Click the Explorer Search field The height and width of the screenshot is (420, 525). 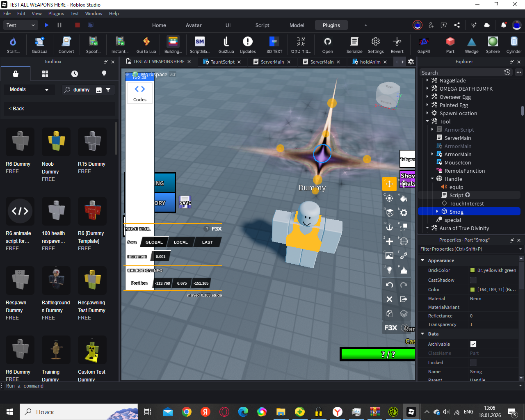(x=461, y=73)
